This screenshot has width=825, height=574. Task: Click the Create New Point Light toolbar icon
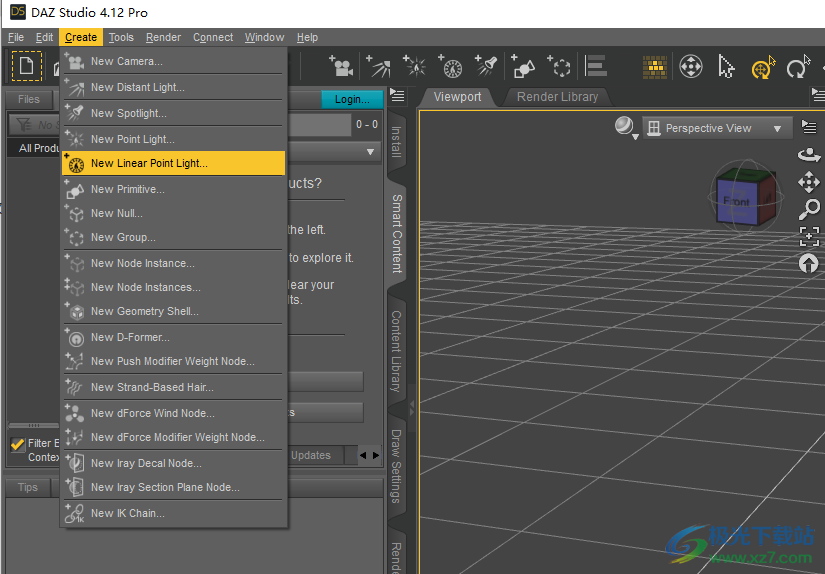tap(415, 66)
